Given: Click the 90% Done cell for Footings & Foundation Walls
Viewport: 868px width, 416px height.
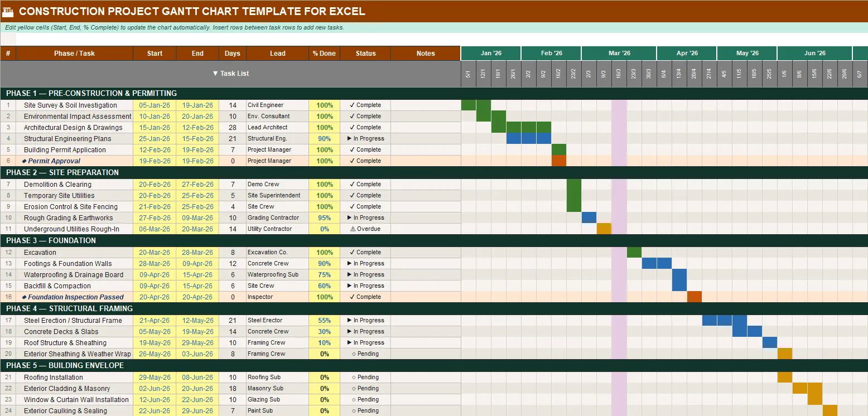Looking at the screenshot, I should [x=324, y=263].
